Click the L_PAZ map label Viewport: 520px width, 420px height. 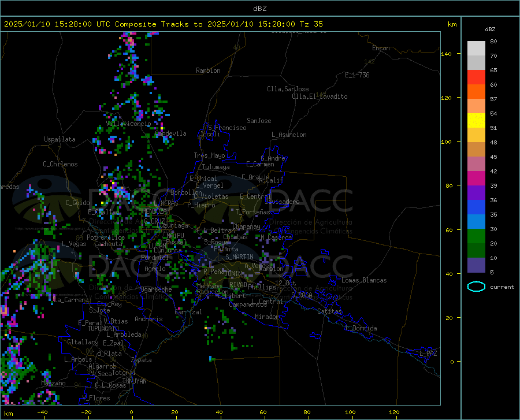point(428,354)
